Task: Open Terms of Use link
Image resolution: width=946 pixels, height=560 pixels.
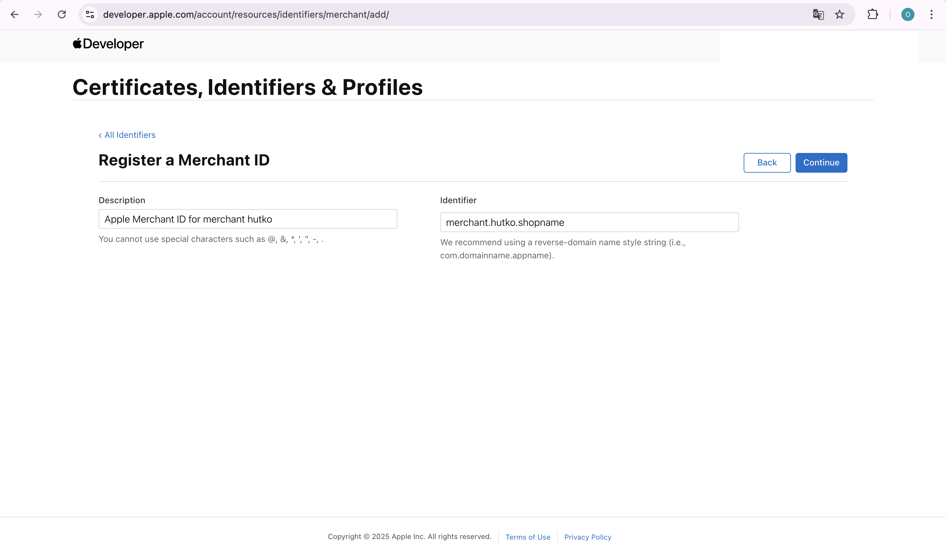Action: tap(528, 537)
